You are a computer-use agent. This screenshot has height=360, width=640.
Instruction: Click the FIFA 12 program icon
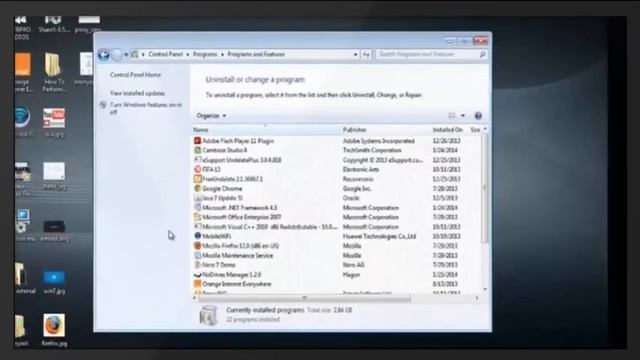198,169
